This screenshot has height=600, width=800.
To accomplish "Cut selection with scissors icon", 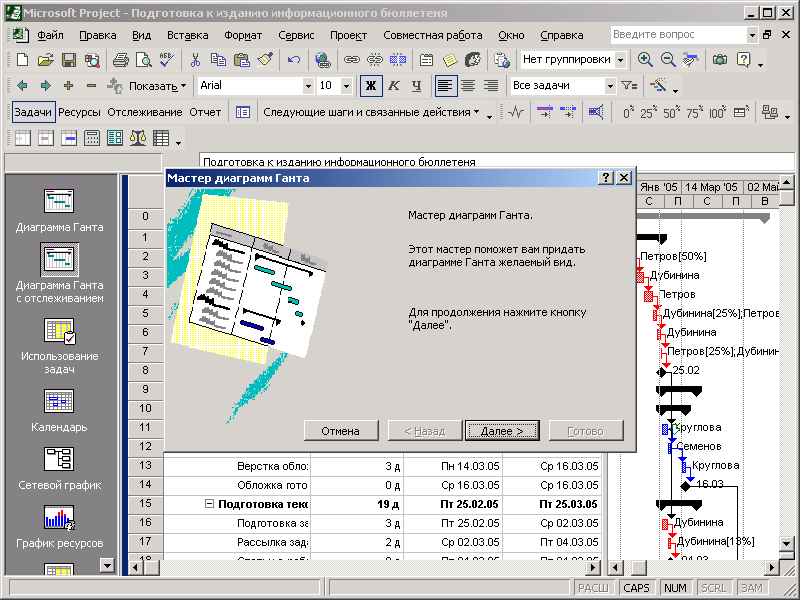I will [x=195, y=60].
